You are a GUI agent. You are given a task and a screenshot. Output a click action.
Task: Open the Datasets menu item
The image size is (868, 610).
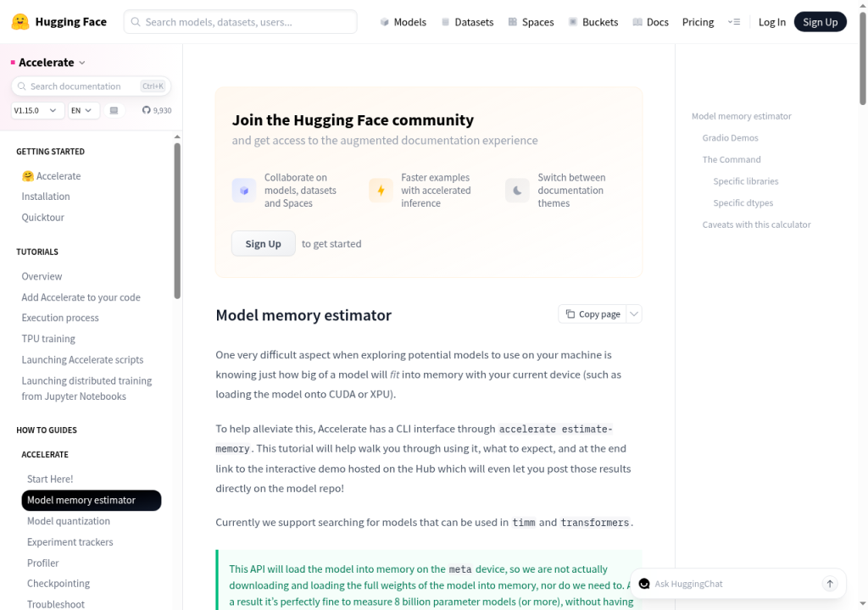pyautogui.click(x=467, y=22)
